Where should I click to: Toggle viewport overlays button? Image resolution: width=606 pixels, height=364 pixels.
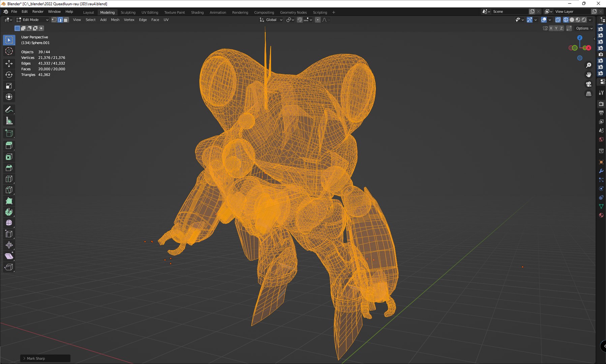[544, 20]
